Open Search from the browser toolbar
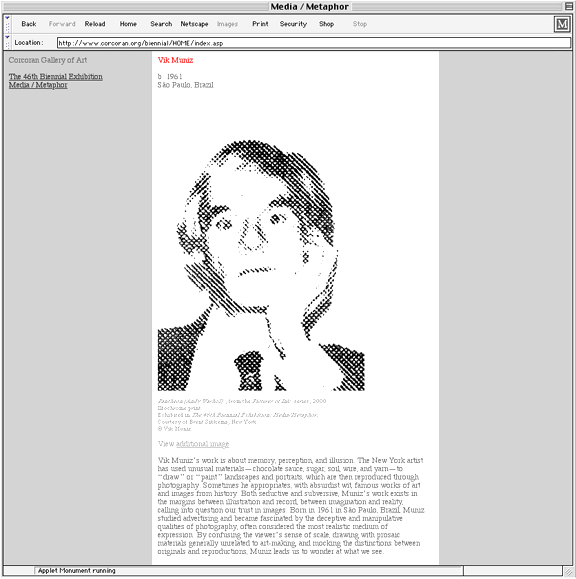 161,24
